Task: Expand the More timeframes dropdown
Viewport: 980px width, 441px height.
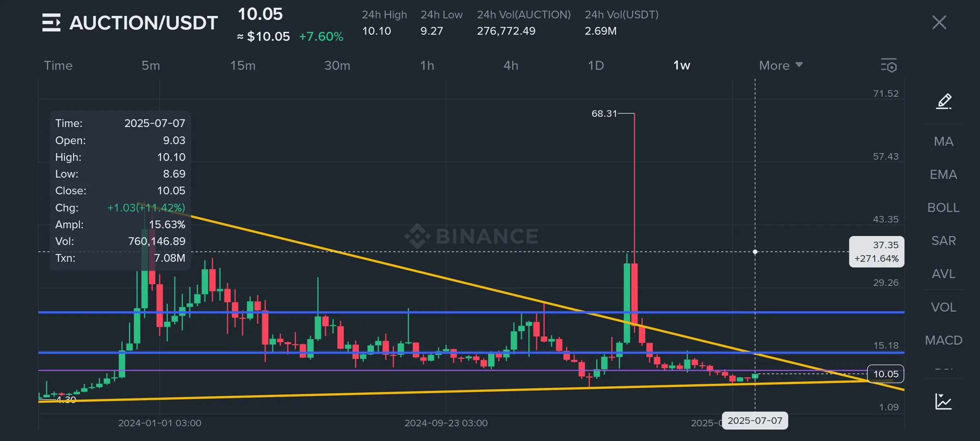Action: click(780, 65)
